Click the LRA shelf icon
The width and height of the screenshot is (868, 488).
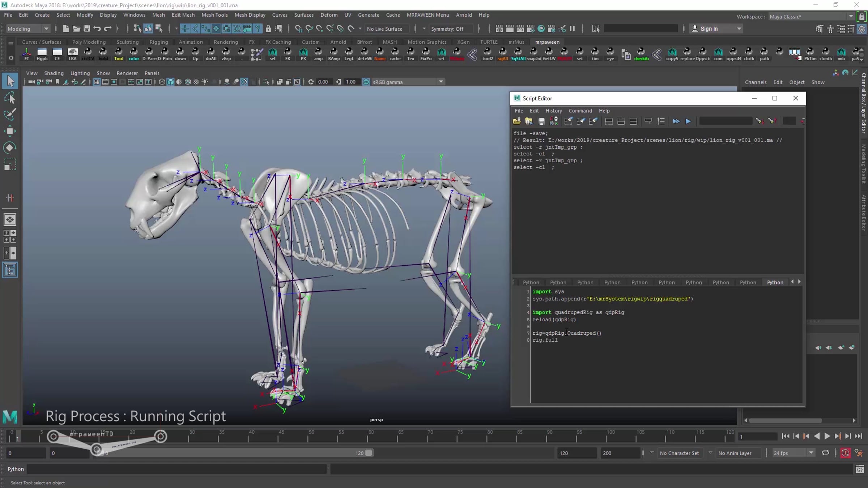(x=72, y=54)
